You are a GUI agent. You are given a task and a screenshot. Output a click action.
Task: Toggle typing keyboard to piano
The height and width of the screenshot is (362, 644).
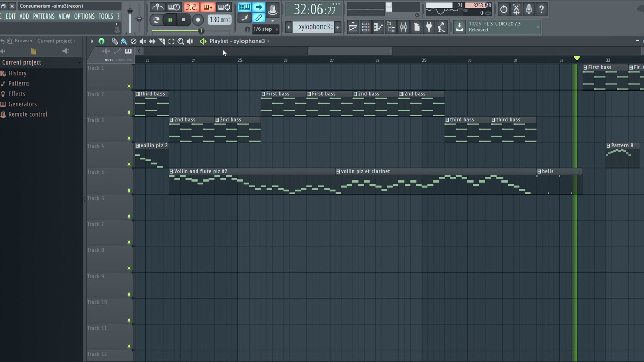[245, 7]
